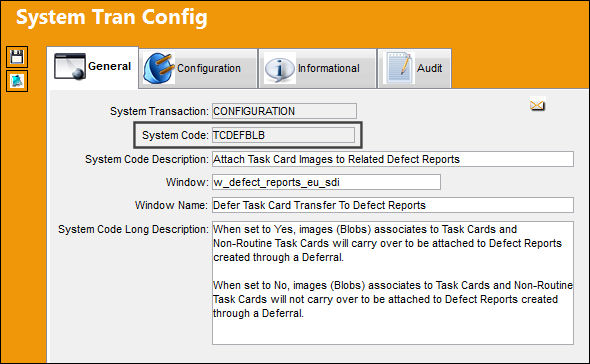Click the sidebar icon below the Save icon
Viewport: 590px width, 364px height.
pyautogui.click(x=17, y=81)
